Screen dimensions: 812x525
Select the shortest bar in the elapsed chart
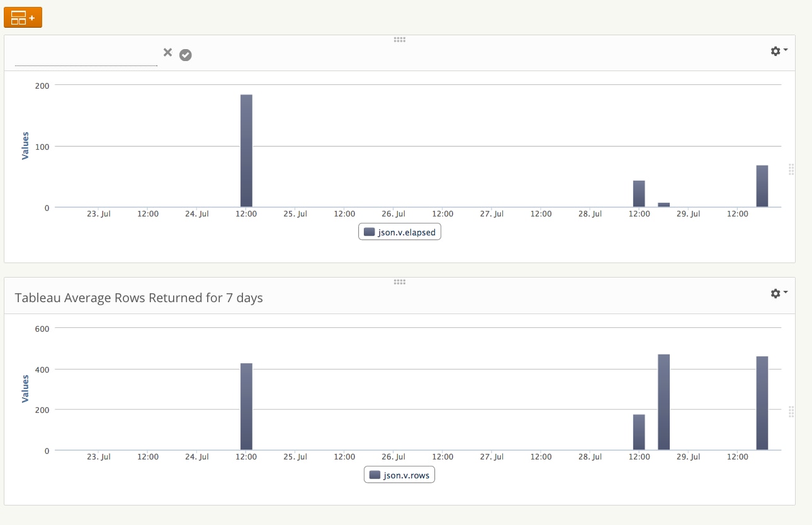coord(664,205)
